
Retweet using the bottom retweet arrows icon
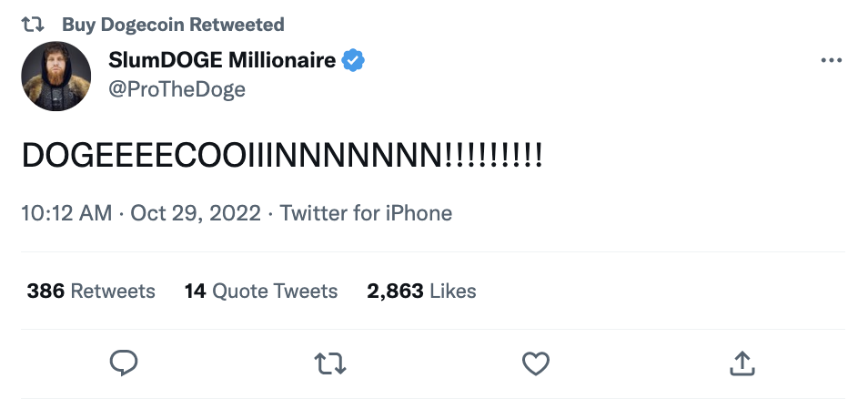329,363
